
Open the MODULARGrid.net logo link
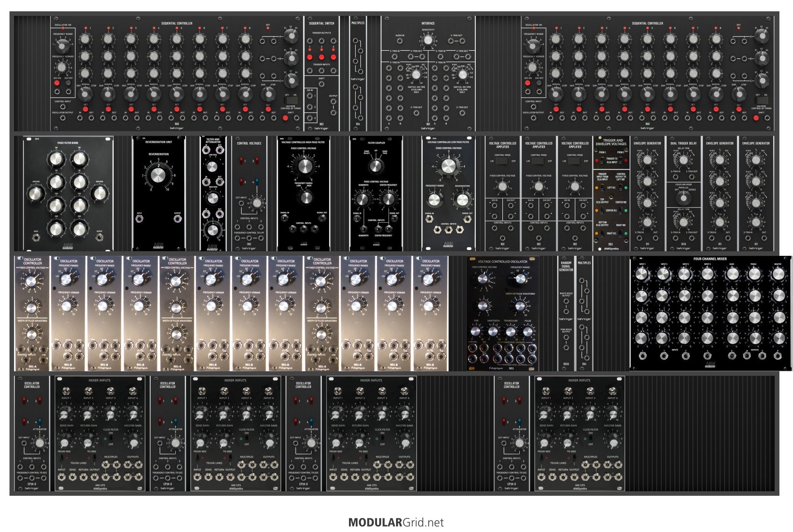coord(396,522)
